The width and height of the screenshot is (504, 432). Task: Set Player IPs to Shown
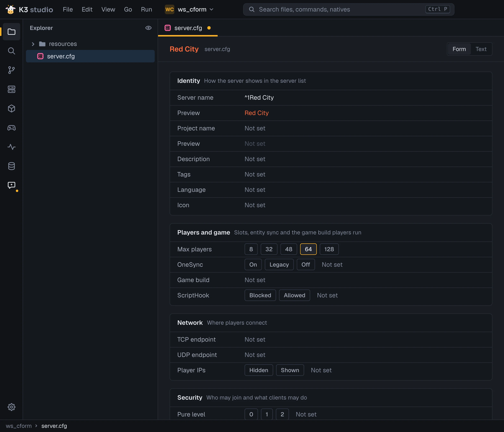click(x=290, y=370)
